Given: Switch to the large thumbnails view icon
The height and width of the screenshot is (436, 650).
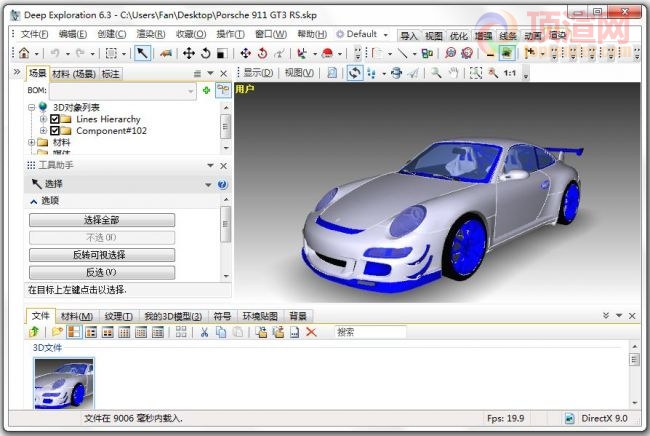Looking at the screenshot, I should 74,332.
